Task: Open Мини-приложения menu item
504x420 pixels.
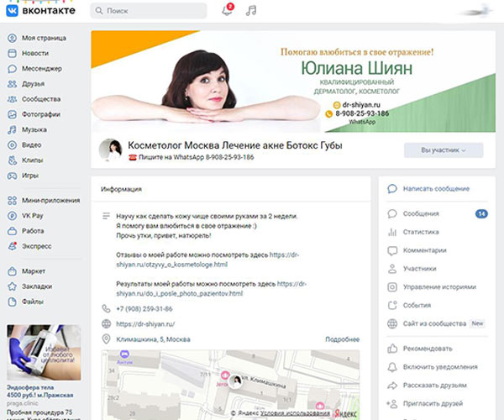Action: pyautogui.click(x=44, y=201)
